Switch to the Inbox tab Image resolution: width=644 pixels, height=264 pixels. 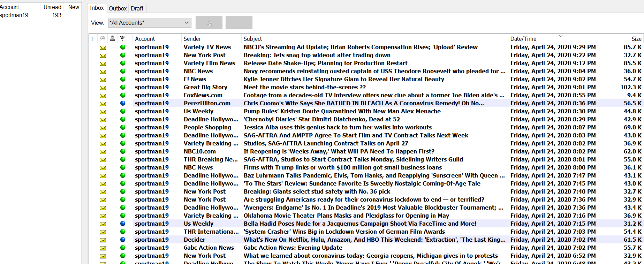pos(97,8)
